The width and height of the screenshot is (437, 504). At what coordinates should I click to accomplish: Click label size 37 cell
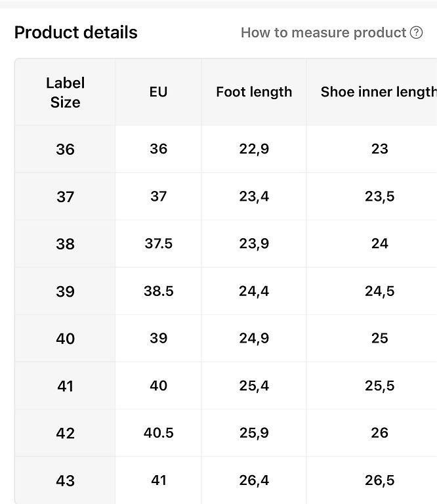tap(66, 197)
